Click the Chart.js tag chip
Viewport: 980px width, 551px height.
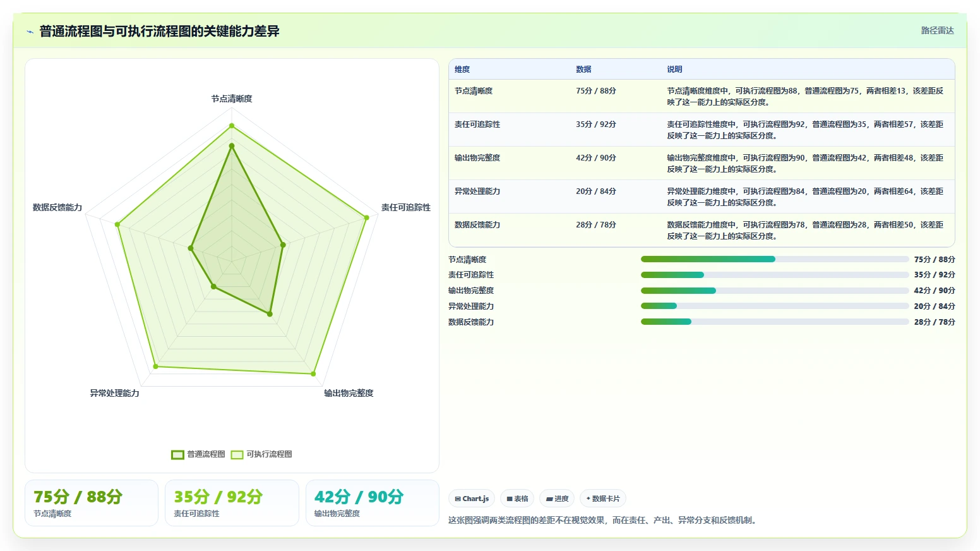point(472,499)
